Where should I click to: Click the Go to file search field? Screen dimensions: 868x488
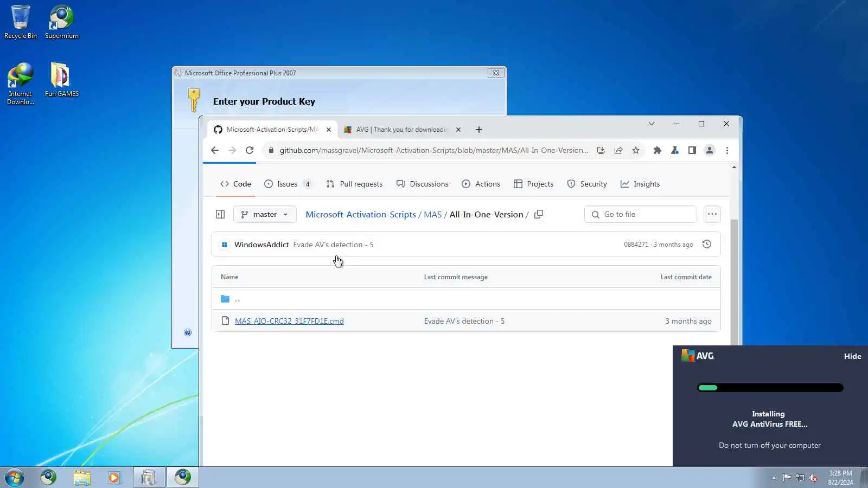(x=640, y=214)
